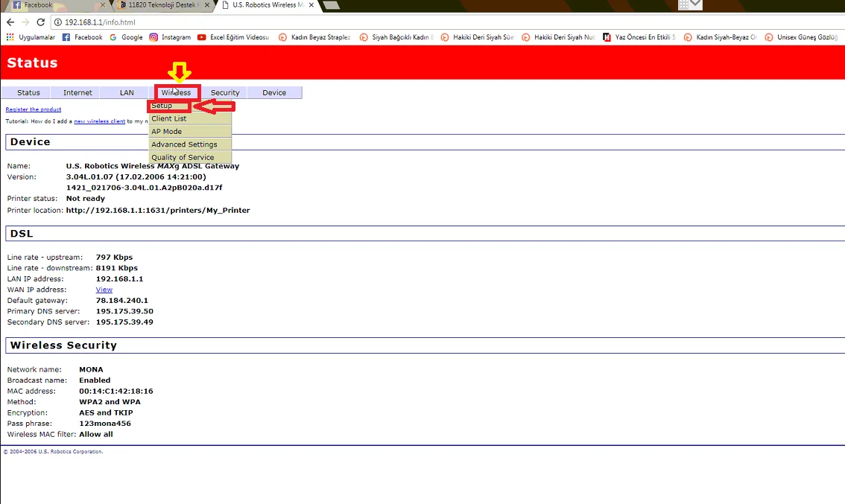Choose Client List in Wireless dropdown
The width and height of the screenshot is (845, 504).
[x=169, y=118]
